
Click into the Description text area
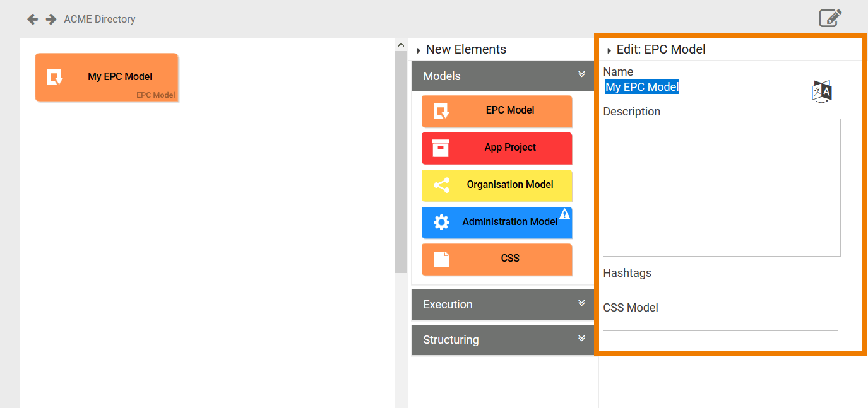coord(722,187)
